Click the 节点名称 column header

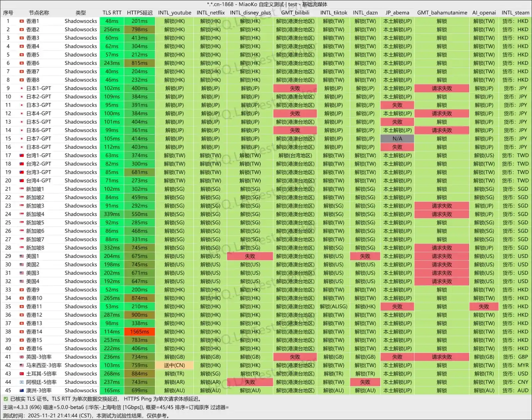tap(39, 13)
